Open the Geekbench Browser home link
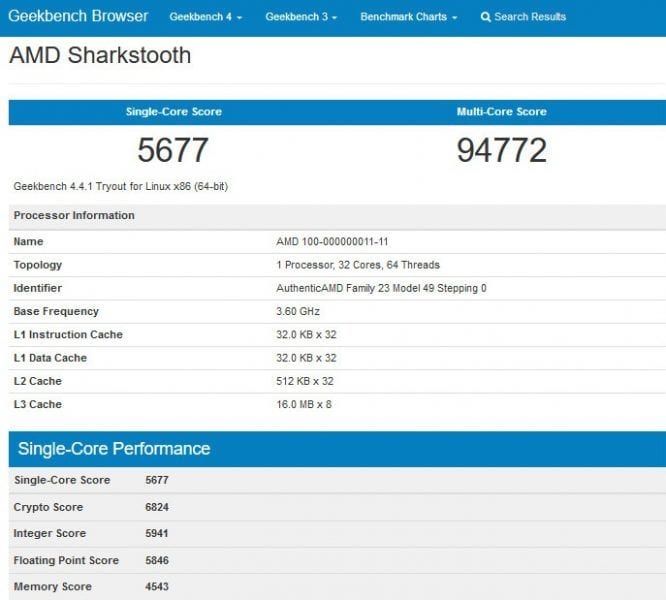This screenshot has height=600, width=666. [x=78, y=16]
